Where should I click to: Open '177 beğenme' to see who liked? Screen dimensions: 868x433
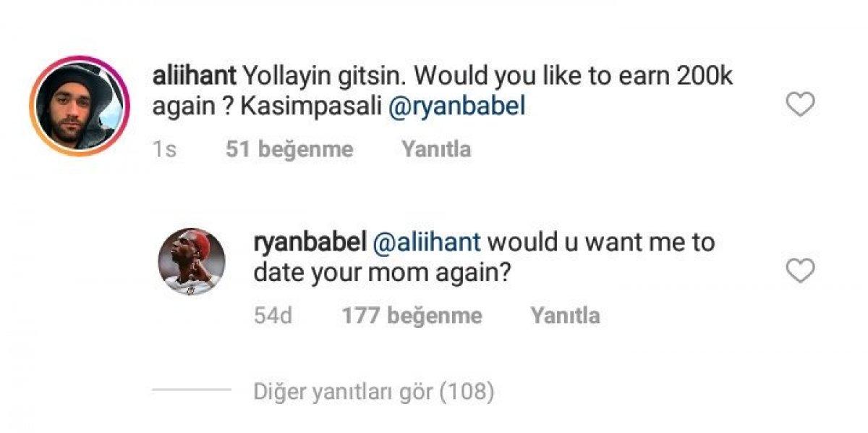pyautogui.click(x=409, y=316)
